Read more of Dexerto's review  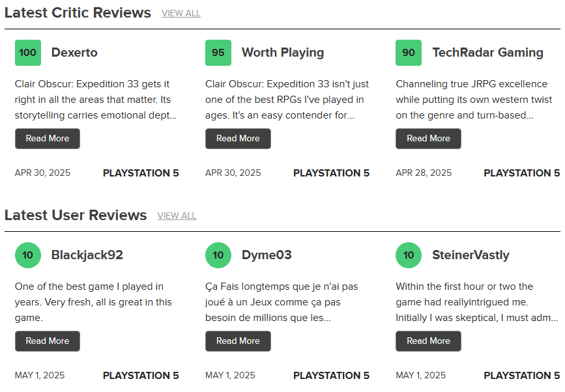(48, 139)
